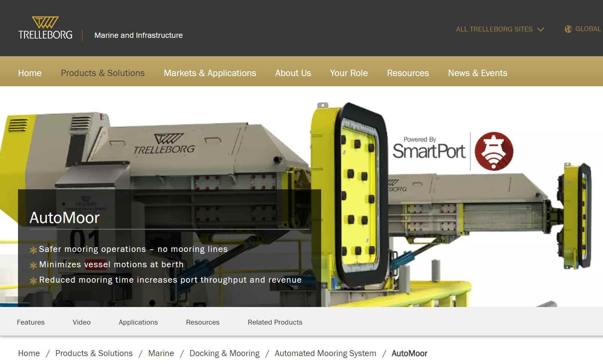Screen dimensions: 603x364
Task: Go to Home in main navigation
Action: point(30,73)
